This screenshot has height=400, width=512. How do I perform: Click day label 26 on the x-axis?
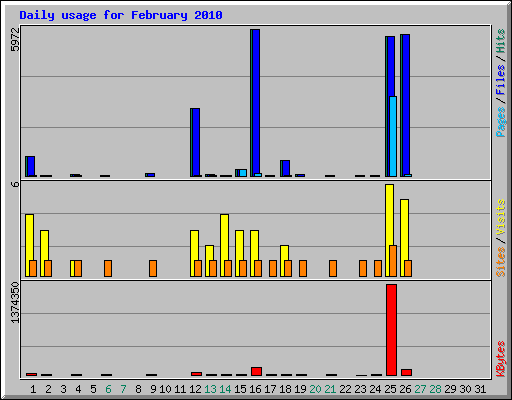[405, 389]
